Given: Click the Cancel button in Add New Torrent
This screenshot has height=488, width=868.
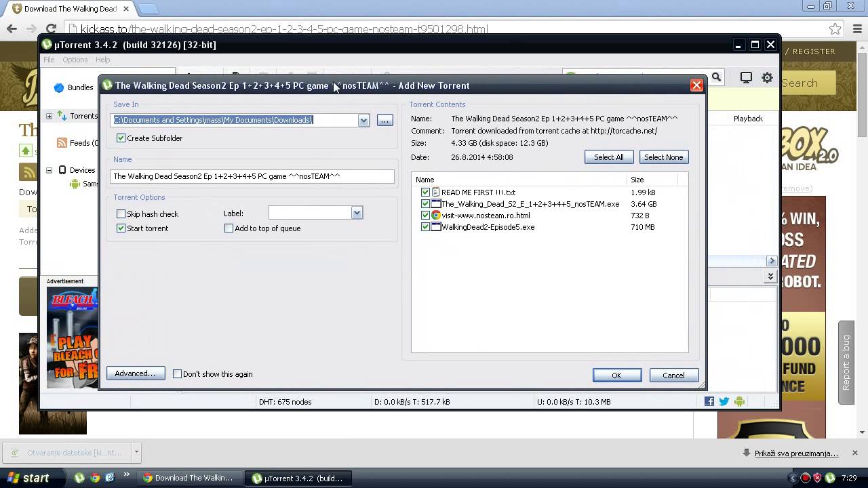Looking at the screenshot, I should point(673,375).
